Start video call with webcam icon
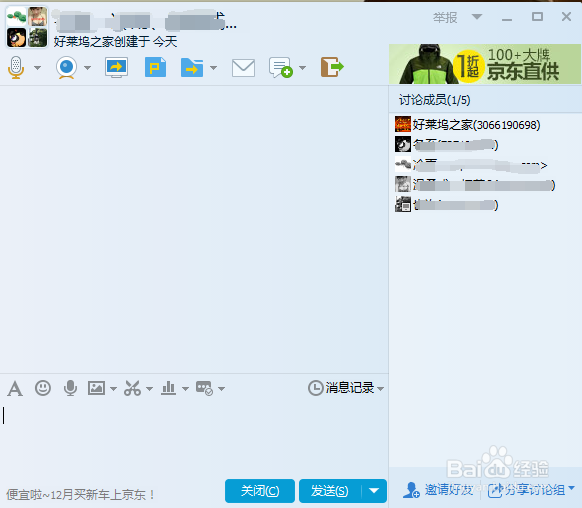Image resolution: width=582 pixels, height=508 pixels. tap(66, 68)
